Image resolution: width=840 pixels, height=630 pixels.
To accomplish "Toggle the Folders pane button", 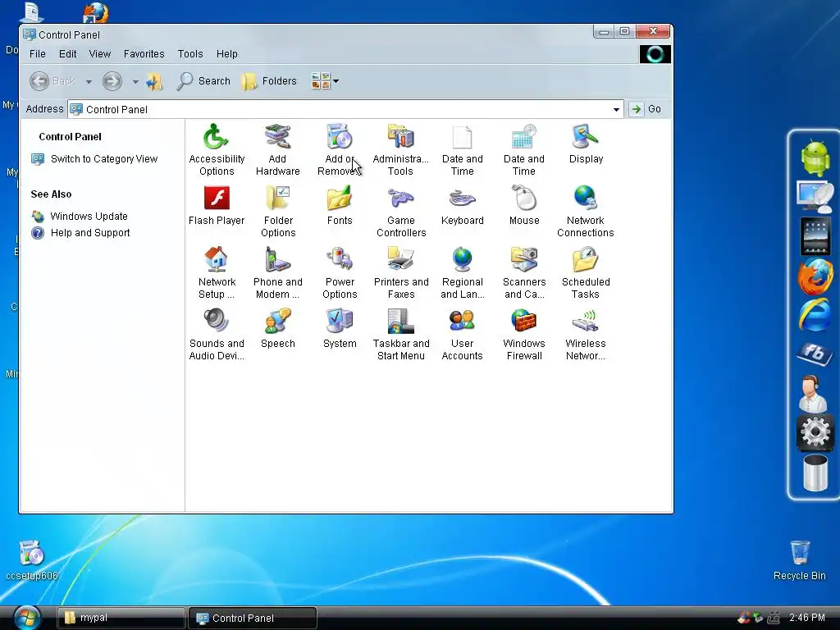I will pyautogui.click(x=269, y=81).
